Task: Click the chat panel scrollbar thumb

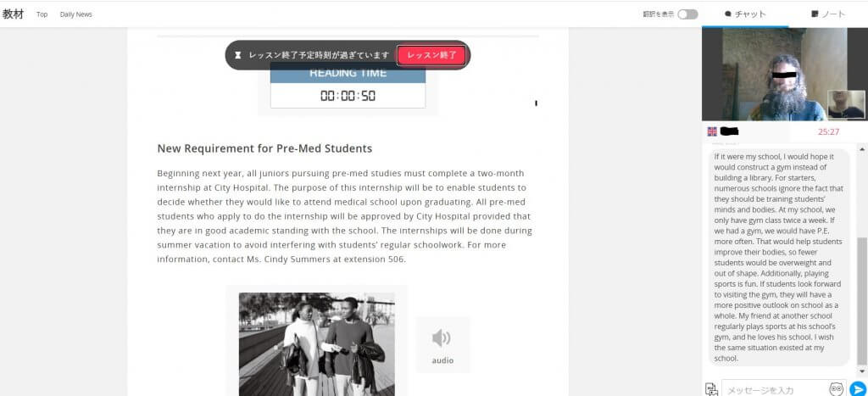Action: [x=863, y=297]
